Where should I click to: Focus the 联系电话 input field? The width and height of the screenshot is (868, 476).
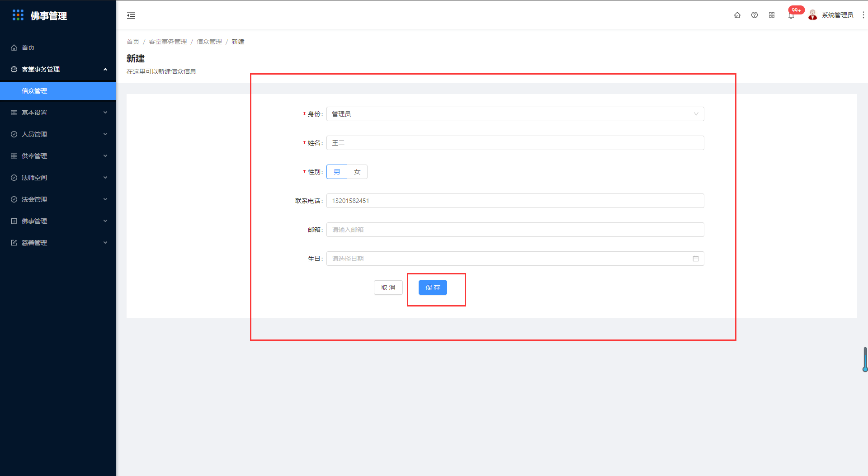[x=515, y=201]
